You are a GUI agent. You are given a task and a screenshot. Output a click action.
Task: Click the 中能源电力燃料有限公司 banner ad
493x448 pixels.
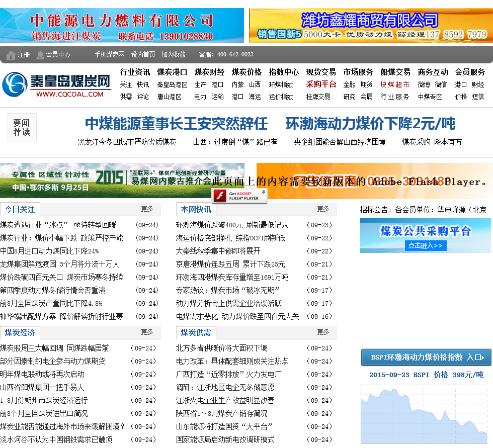122,26
